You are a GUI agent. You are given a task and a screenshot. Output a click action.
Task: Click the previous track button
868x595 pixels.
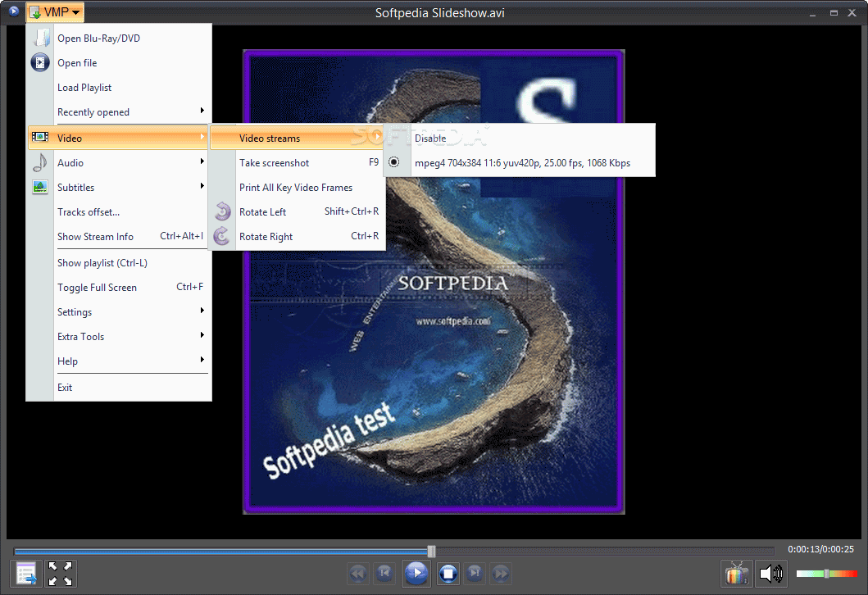pos(384,574)
